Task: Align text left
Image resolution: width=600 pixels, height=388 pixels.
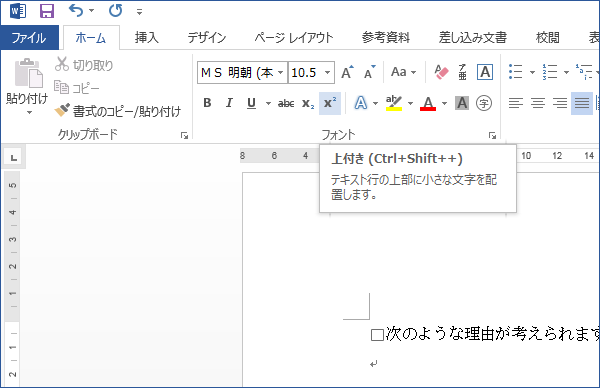Action: [515, 103]
